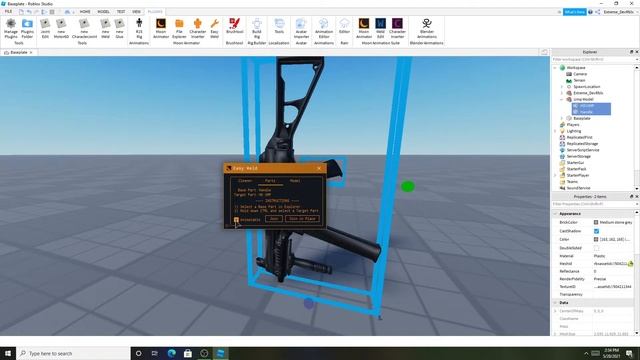The image size is (640, 360).
Task: Open Weld Edit in Moon Animation Suite
Action: [380, 28]
